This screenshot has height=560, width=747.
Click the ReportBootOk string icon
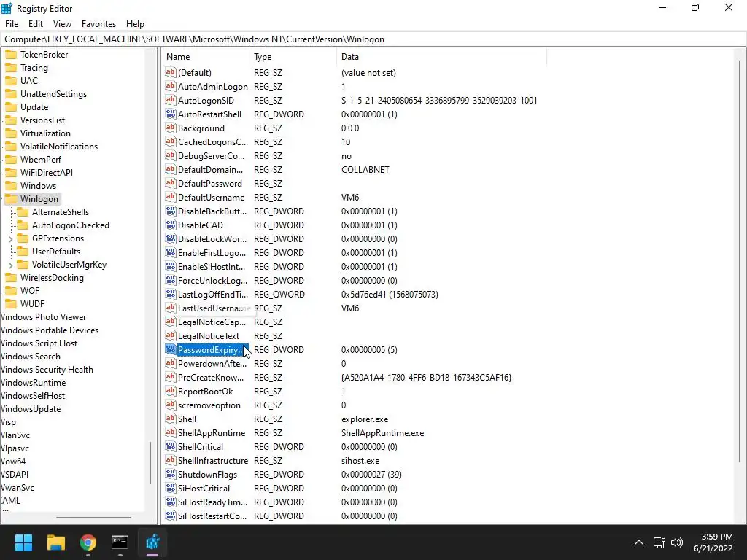(171, 391)
